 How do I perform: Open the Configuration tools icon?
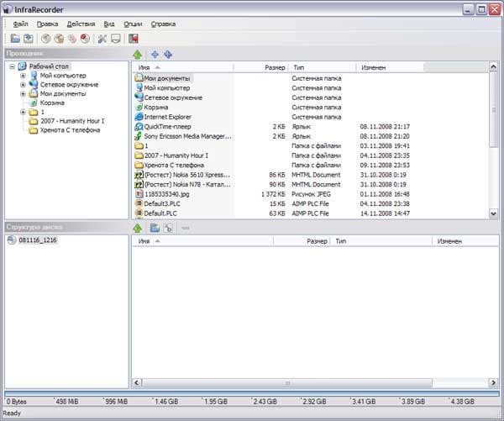coord(102,39)
